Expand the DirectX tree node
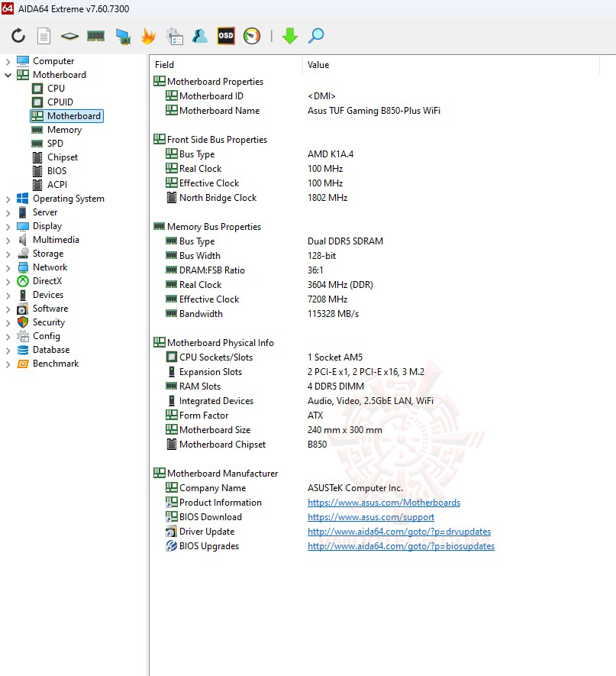This screenshot has width=616, height=676. coord(8,282)
